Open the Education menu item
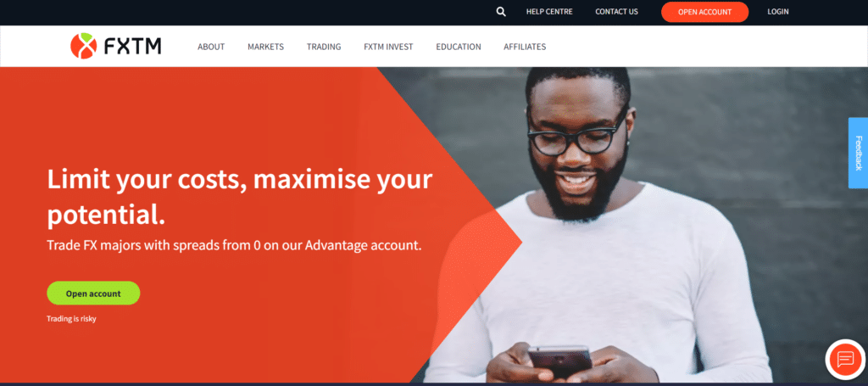This screenshot has height=386, width=868. [x=459, y=47]
